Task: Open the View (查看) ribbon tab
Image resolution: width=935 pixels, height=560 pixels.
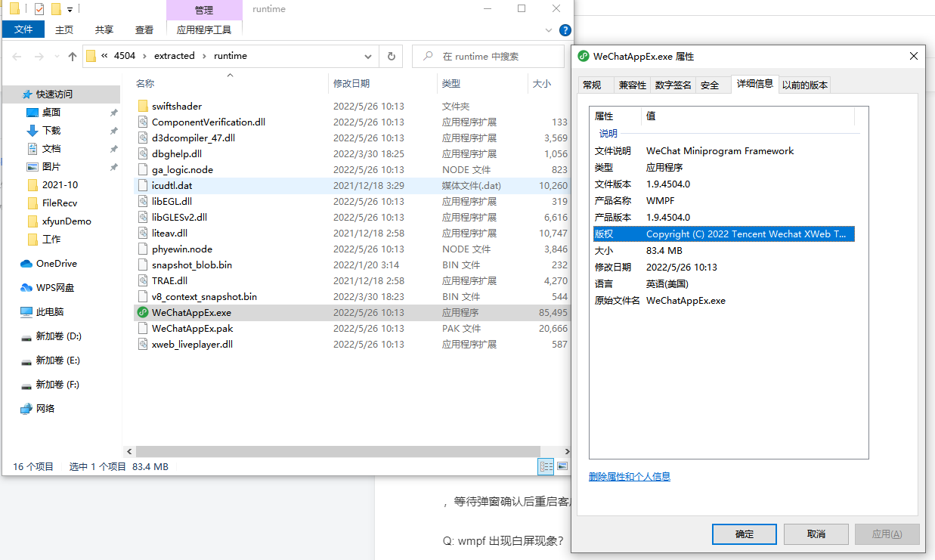Action: (x=144, y=29)
